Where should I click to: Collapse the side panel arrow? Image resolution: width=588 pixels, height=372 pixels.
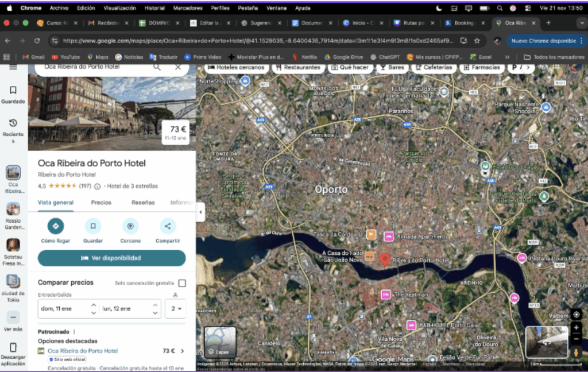(200, 211)
